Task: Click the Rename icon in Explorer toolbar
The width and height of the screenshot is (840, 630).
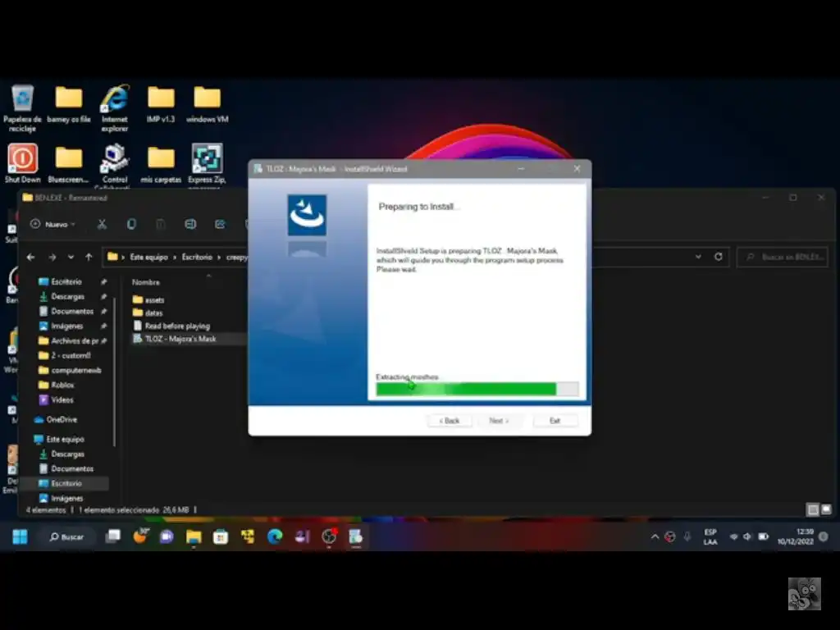Action: click(190, 224)
